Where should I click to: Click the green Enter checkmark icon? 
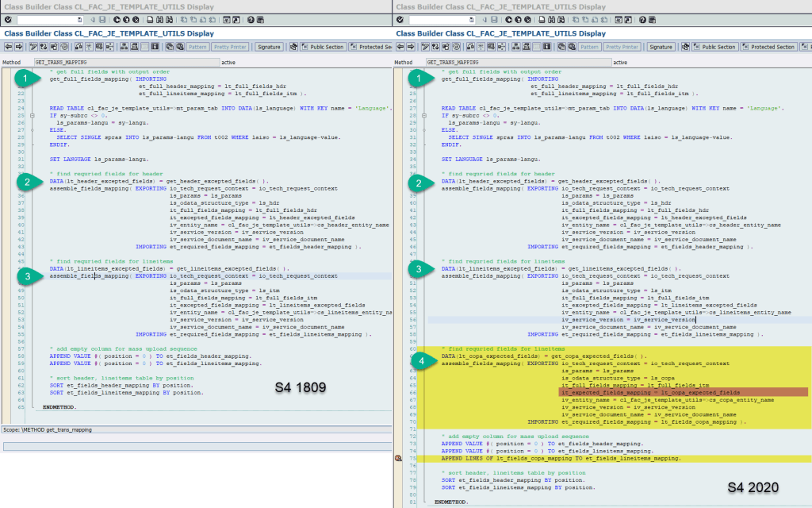tap(7, 21)
